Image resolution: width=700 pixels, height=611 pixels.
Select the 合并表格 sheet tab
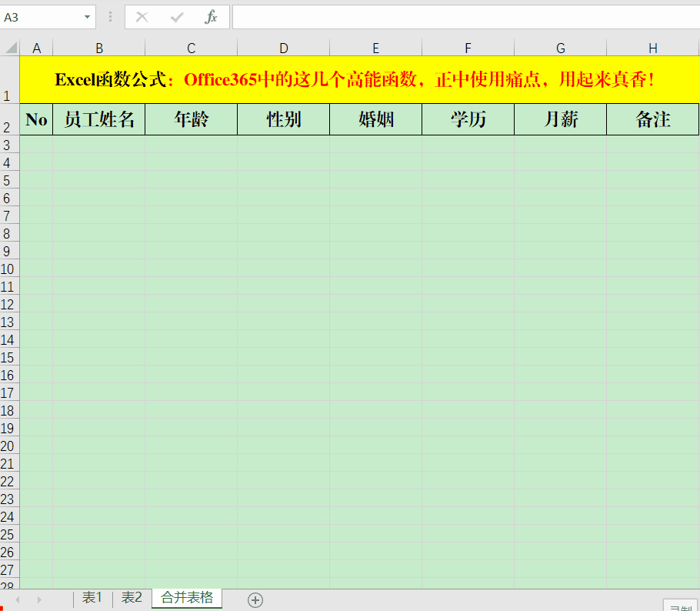(187, 598)
